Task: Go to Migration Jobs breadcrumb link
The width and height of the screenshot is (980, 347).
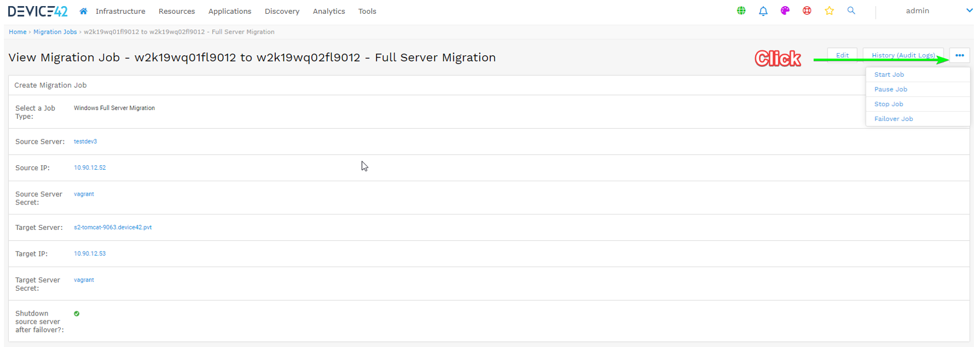Action: (55, 32)
